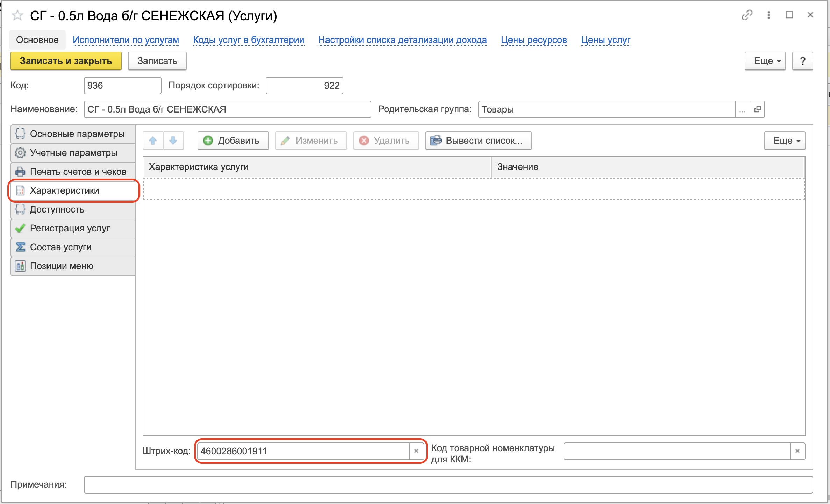Select Учетные параметры section
Screen dimensions: 830x504
pyautogui.click(x=73, y=153)
